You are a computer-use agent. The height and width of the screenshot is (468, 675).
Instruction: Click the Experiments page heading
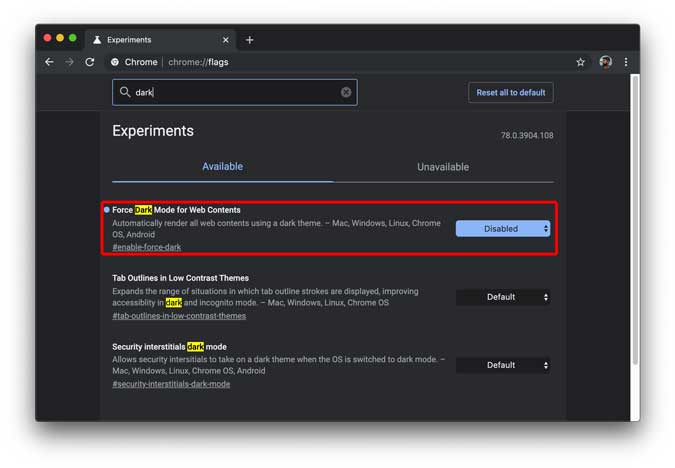pos(153,131)
